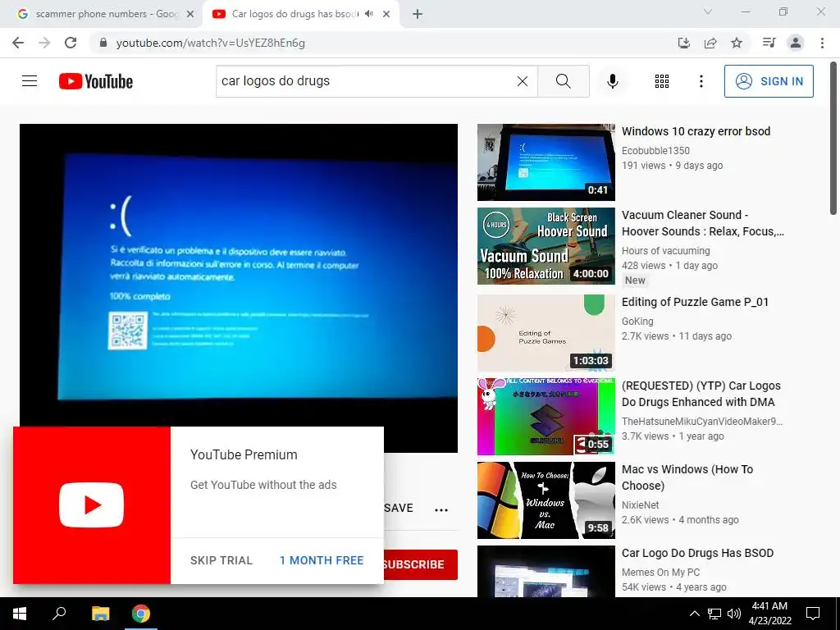Open the Windows Start menu
The image size is (840, 630).
click(x=20, y=614)
